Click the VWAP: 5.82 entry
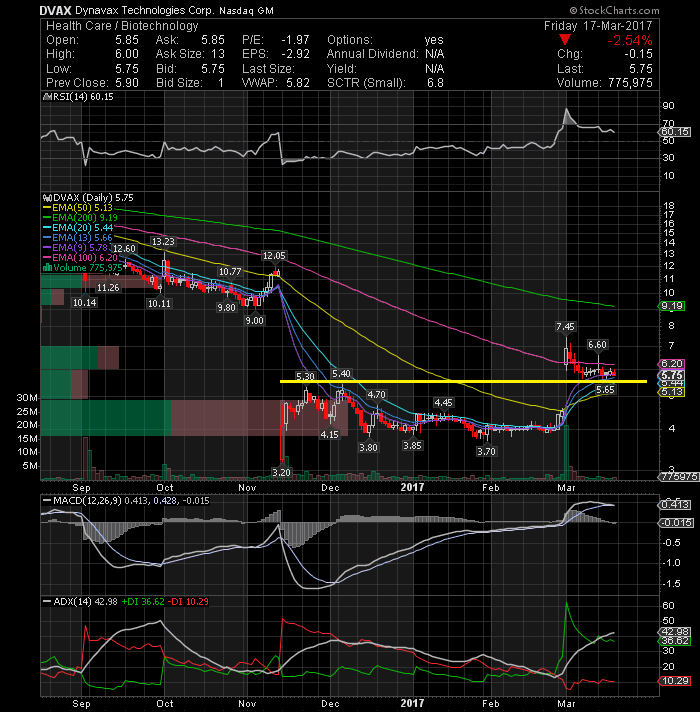This screenshot has width=700, height=712. coord(276,83)
